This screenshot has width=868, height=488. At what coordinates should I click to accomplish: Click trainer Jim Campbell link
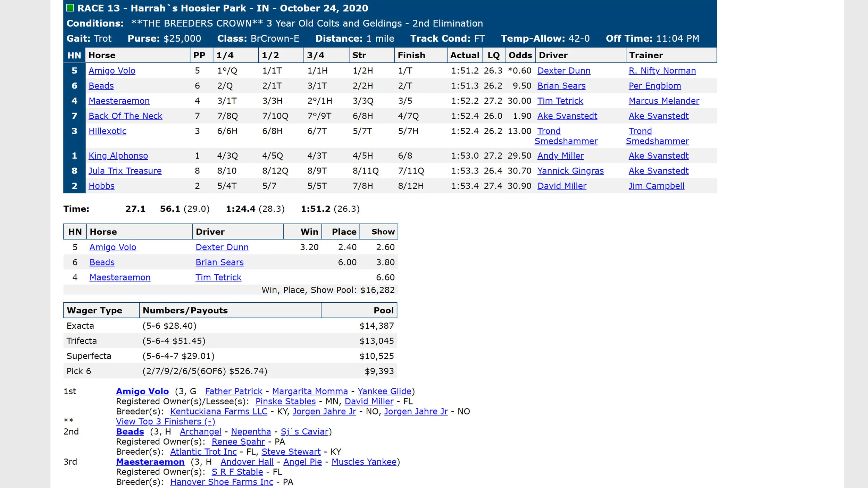tap(656, 186)
